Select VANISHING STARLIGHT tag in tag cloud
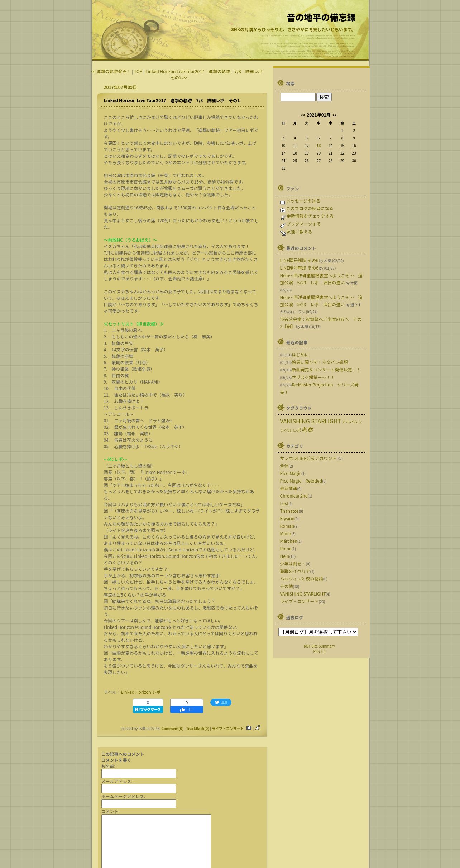Viewport: 460px width, 868px height. point(310,422)
